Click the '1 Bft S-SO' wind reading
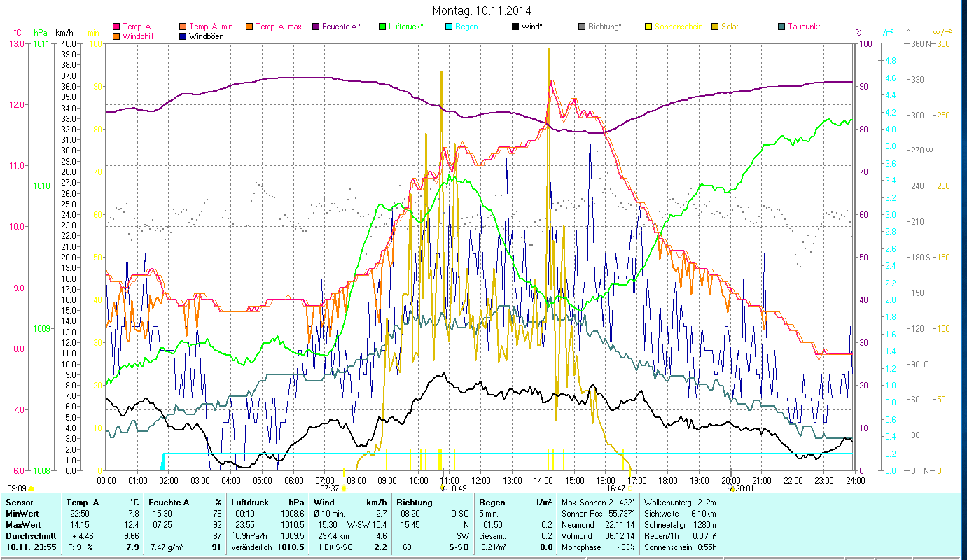Screen dimensions: 967x560 pyautogui.click(x=335, y=547)
